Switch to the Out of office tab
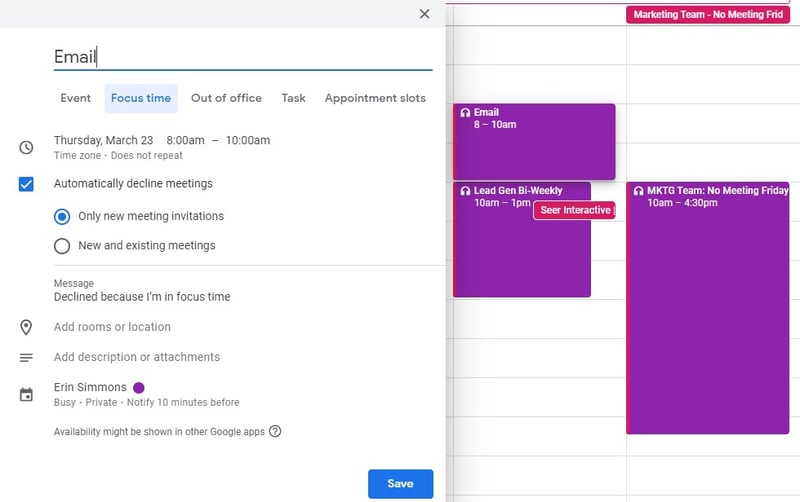This screenshot has height=502, width=800. tap(226, 98)
